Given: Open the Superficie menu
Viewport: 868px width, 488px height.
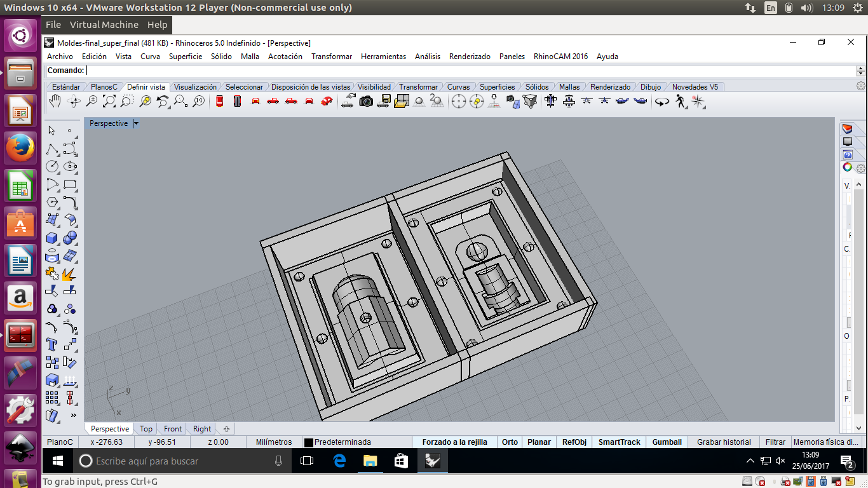Looking at the screenshot, I should click(x=185, y=57).
